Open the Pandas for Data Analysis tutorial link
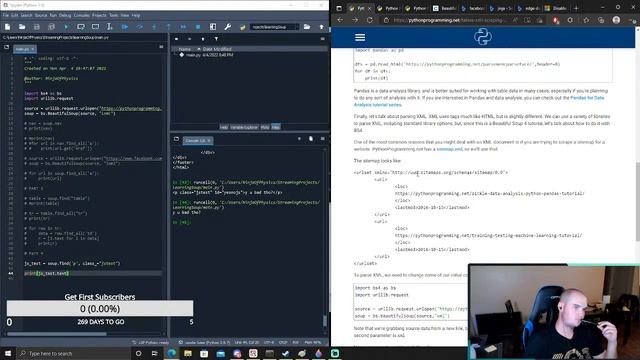The height and width of the screenshot is (360, 640). pyautogui.click(x=478, y=101)
